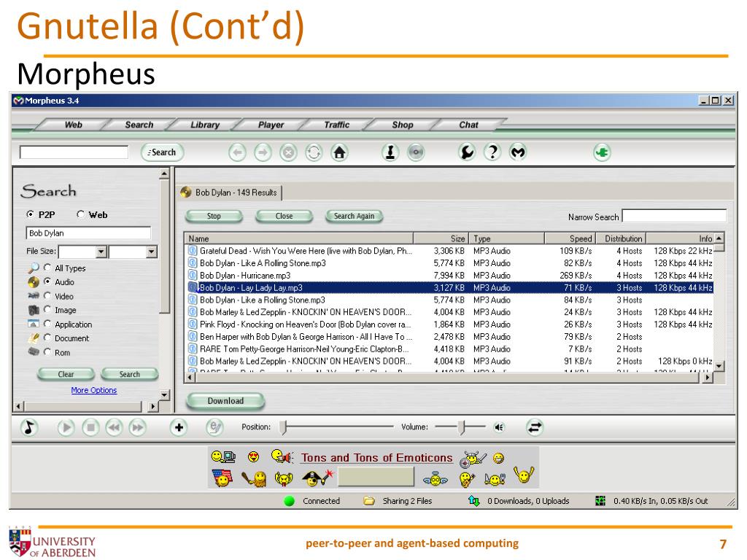
Task: Select the Rom file type radio button
Action: (47, 352)
